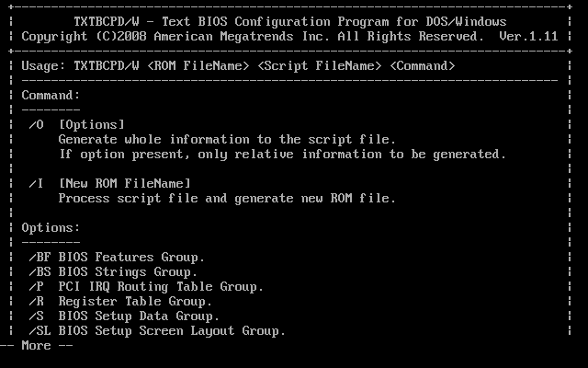Click the /I command switch
The image size is (588, 368).
click(36, 183)
